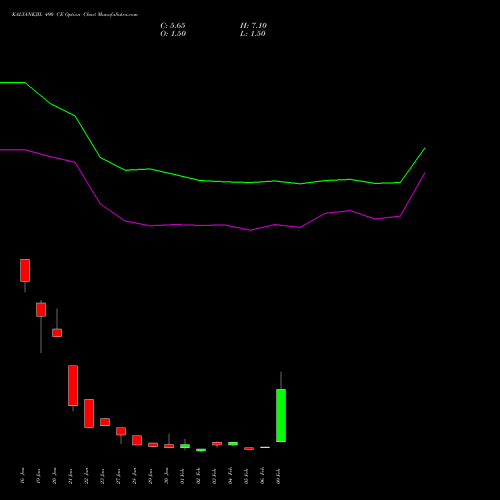This screenshot has width=500, height=500.
Task: Click the '04 Feb' date axis label
Action: tap(230, 476)
